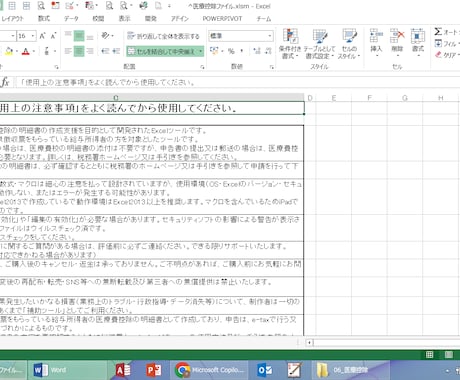Apply comma style number format
Image resolution: width=460 pixels, height=380 pixels.
point(242,51)
